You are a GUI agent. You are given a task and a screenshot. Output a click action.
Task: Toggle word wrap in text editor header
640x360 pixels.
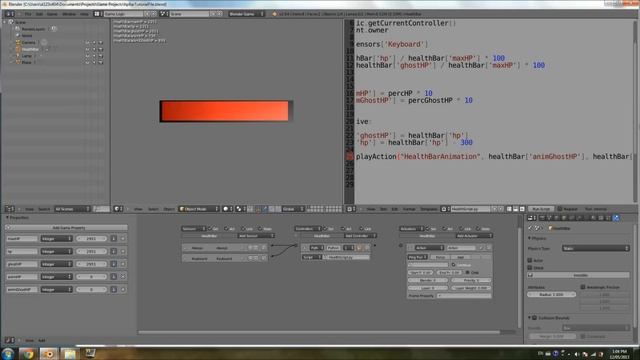point(516,209)
